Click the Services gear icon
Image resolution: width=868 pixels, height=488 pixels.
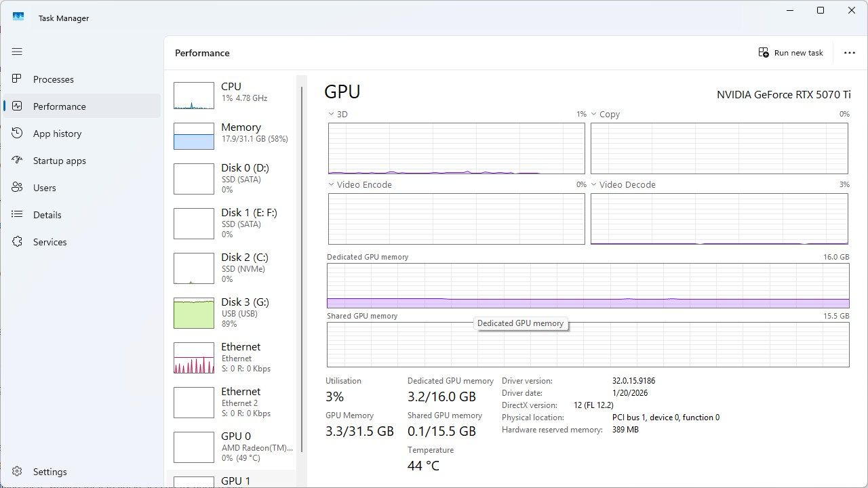pos(18,242)
